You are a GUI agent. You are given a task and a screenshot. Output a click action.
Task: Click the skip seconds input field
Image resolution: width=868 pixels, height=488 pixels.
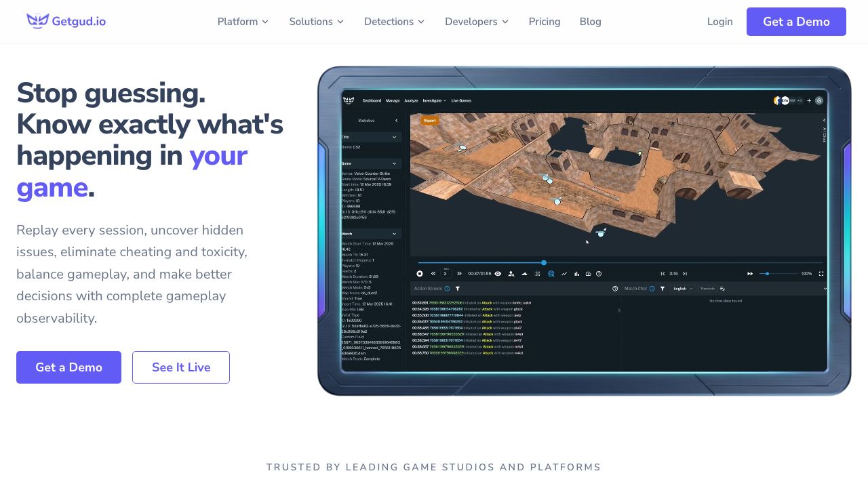pos(446,274)
